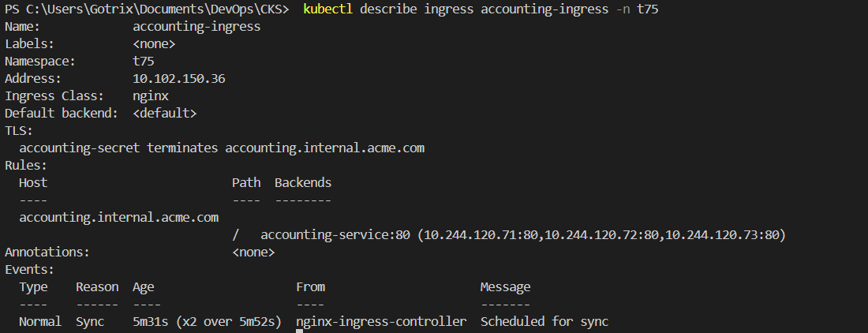The image size is (868, 333).
Task: Click the kubectl command word in the prompt
Action: pyautogui.click(x=327, y=9)
